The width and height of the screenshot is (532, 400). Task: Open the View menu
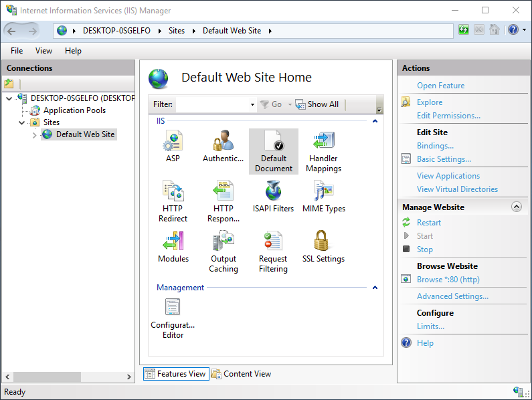tap(43, 51)
